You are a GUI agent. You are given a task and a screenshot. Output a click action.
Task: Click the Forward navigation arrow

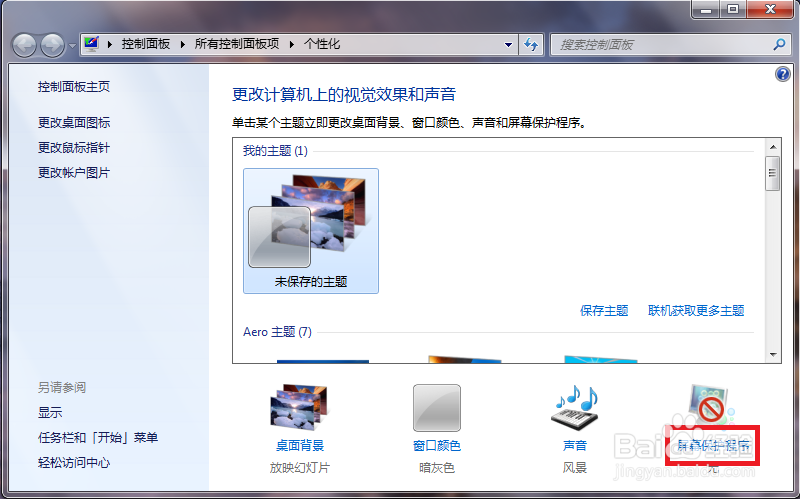coord(53,45)
